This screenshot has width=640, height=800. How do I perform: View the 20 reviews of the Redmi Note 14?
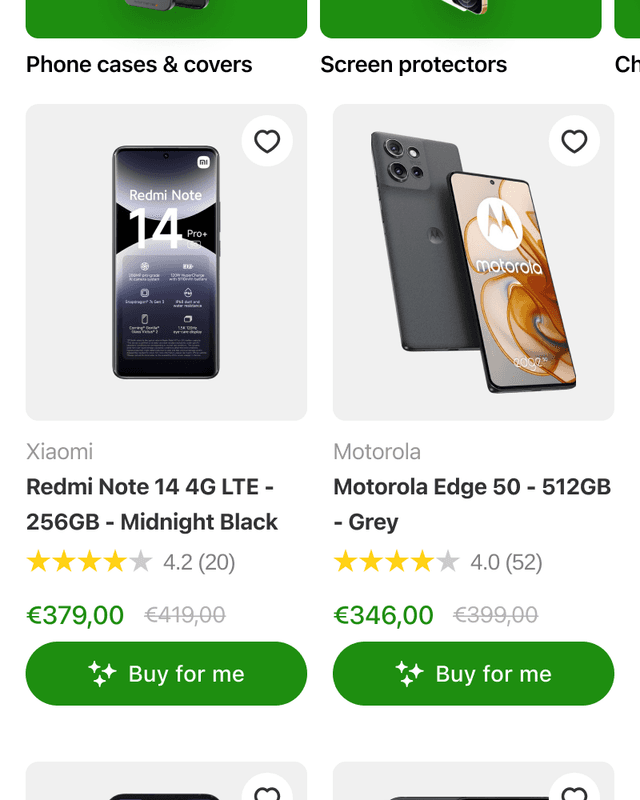pos(198,562)
